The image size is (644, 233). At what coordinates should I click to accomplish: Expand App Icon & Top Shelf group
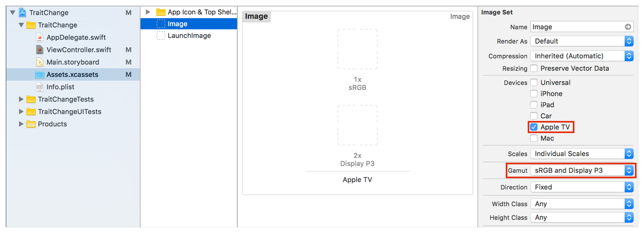click(x=148, y=12)
